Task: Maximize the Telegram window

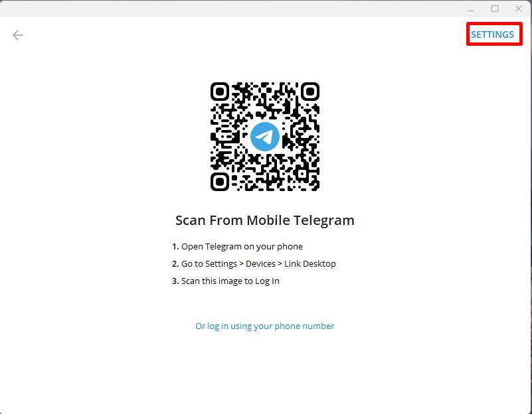Action: pos(495,9)
